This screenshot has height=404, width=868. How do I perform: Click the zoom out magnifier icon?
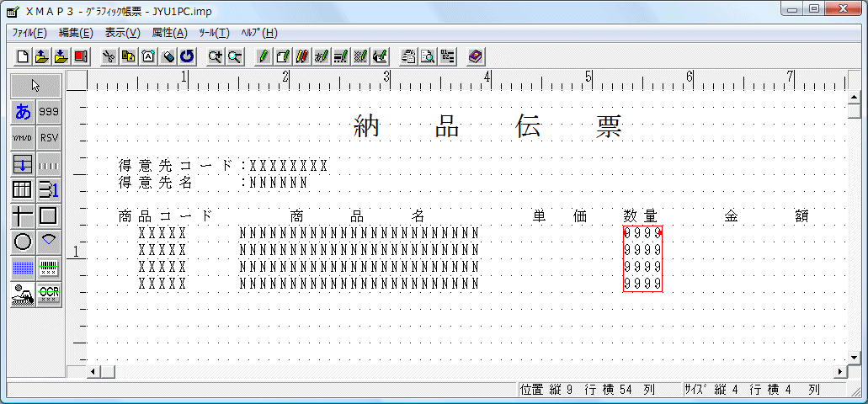[235, 56]
